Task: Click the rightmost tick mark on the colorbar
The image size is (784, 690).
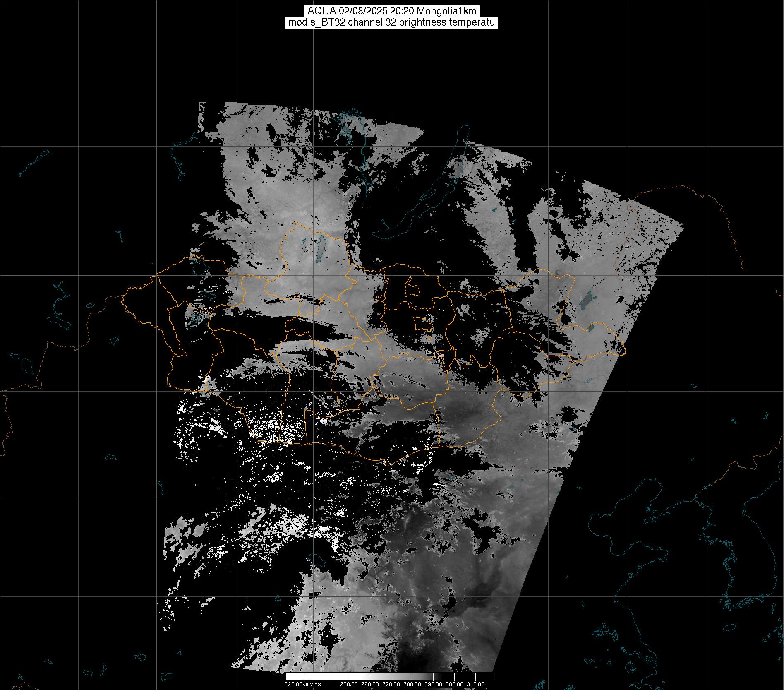Action: pyautogui.click(x=496, y=677)
